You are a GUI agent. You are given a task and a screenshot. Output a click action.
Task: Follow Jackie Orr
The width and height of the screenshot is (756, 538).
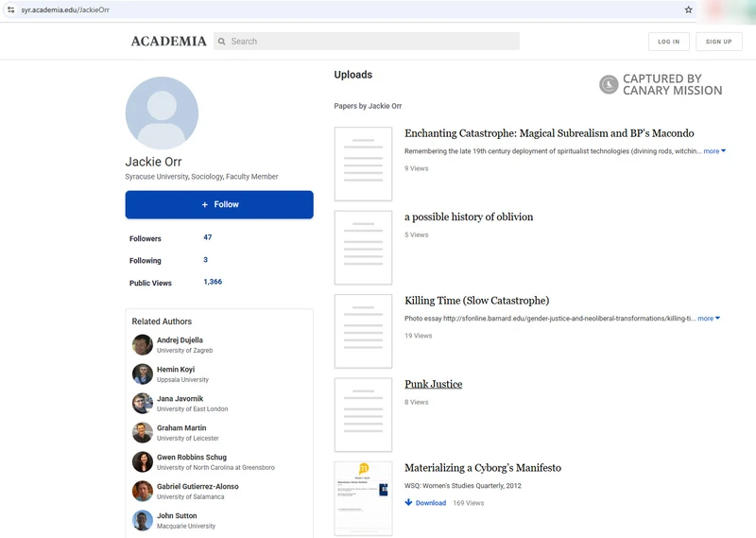(x=219, y=204)
